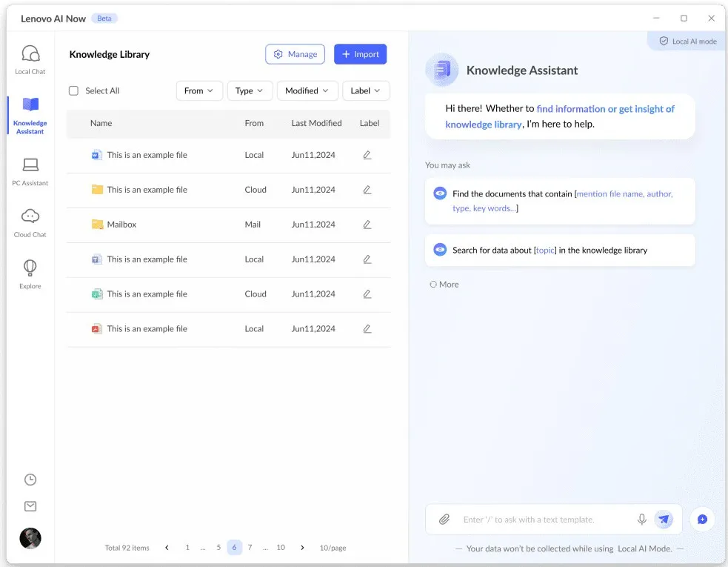Open the Mailbox entry name

(121, 225)
